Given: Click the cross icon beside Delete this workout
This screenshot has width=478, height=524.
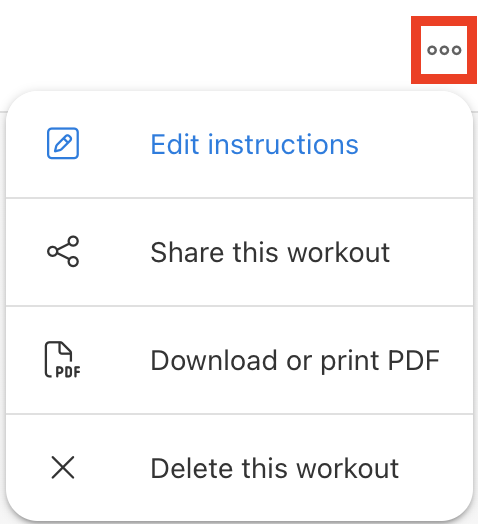Looking at the screenshot, I should tap(63, 467).
